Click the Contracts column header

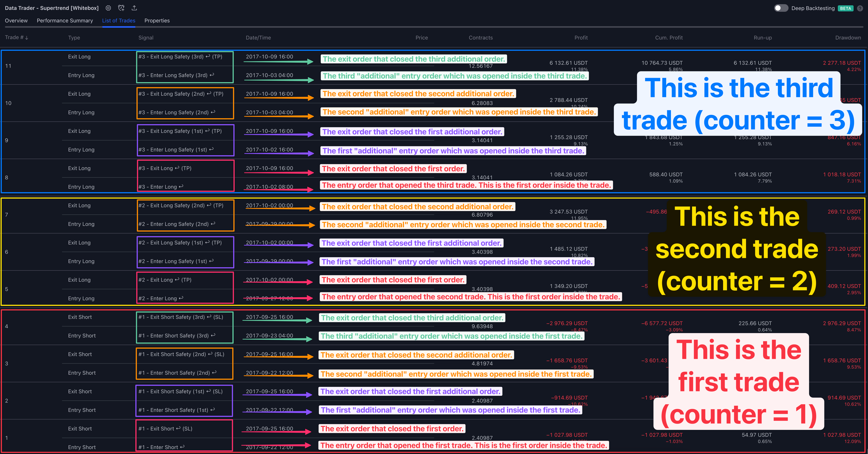point(480,37)
